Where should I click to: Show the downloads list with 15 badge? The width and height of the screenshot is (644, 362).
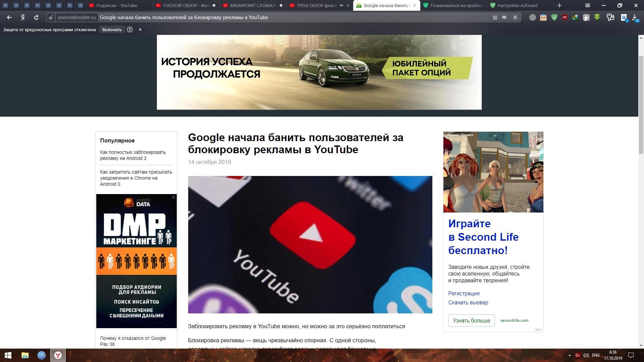(x=635, y=18)
